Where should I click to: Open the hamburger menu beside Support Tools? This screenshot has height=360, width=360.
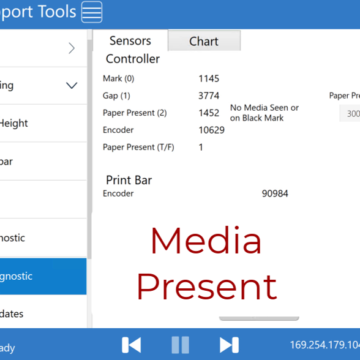tap(92, 12)
